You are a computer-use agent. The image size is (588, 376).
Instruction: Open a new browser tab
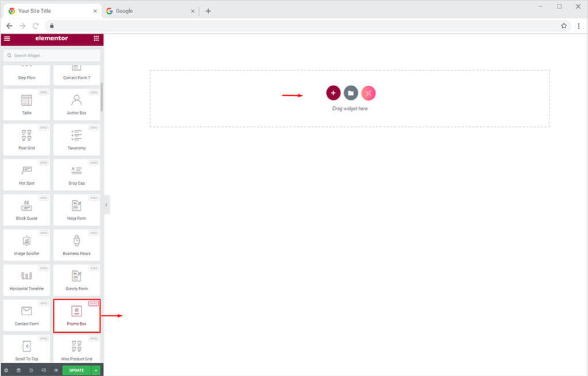208,11
